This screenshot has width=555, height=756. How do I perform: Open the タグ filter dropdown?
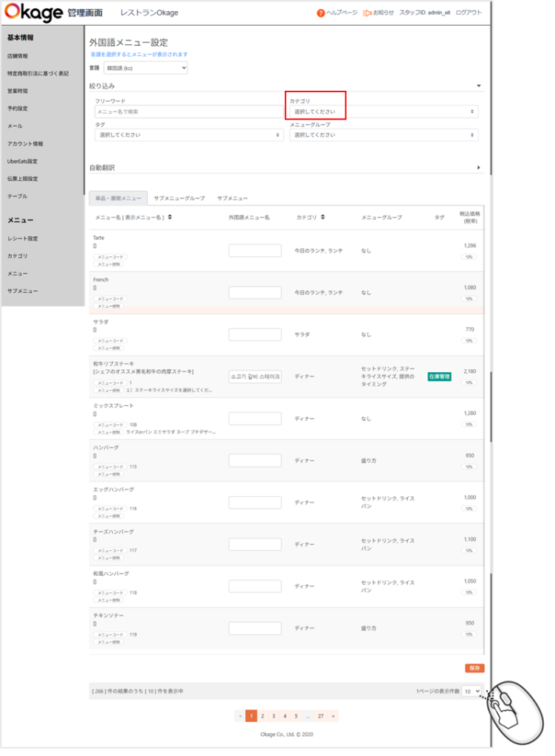tap(188, 135)
